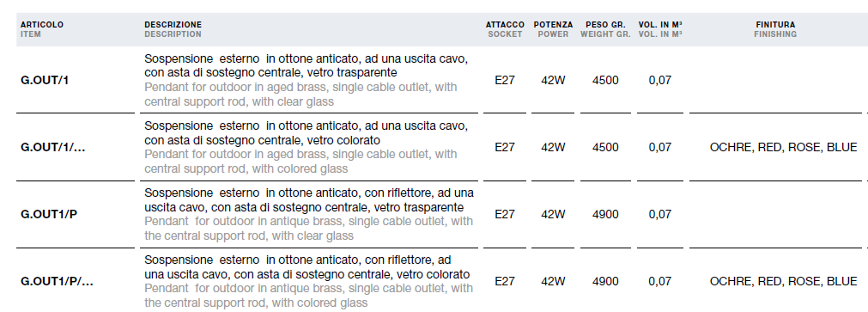Click the DESCRIZIONE DESCRIPTION column header
The image size is (868, 312).
pyautogui.click(x=173, y=29)
